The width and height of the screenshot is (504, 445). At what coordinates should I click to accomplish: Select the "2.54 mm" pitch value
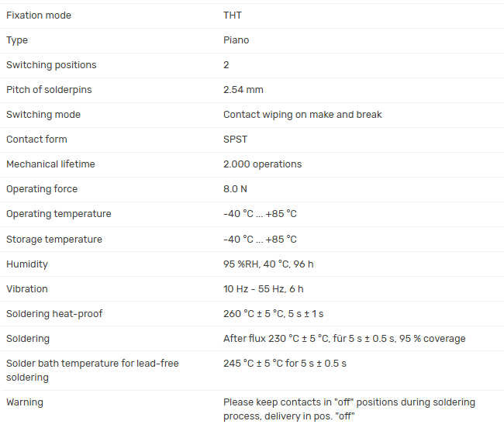243,90
